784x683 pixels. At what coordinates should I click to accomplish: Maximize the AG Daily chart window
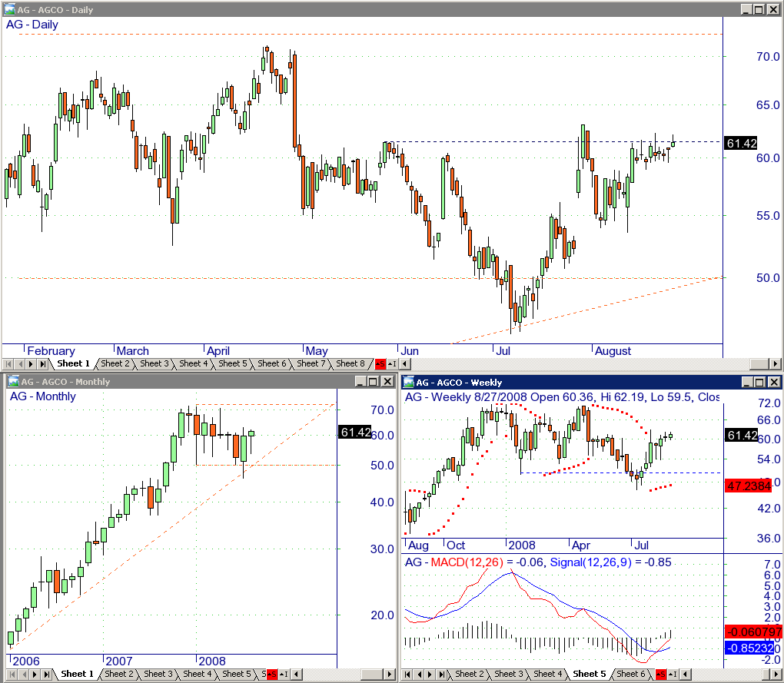759,9
